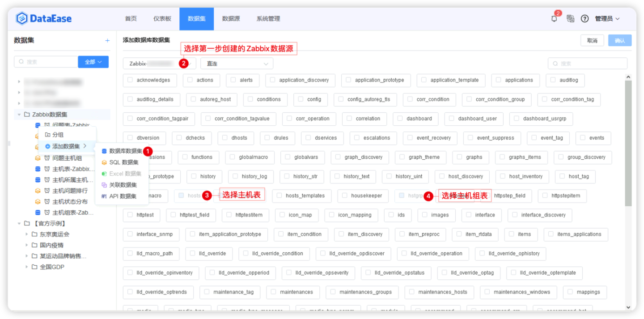The width and height of the screenshot is (644, 319).
Task: Click the database icon next to 主机组表-Zab
Action: (x=38, y=213)
